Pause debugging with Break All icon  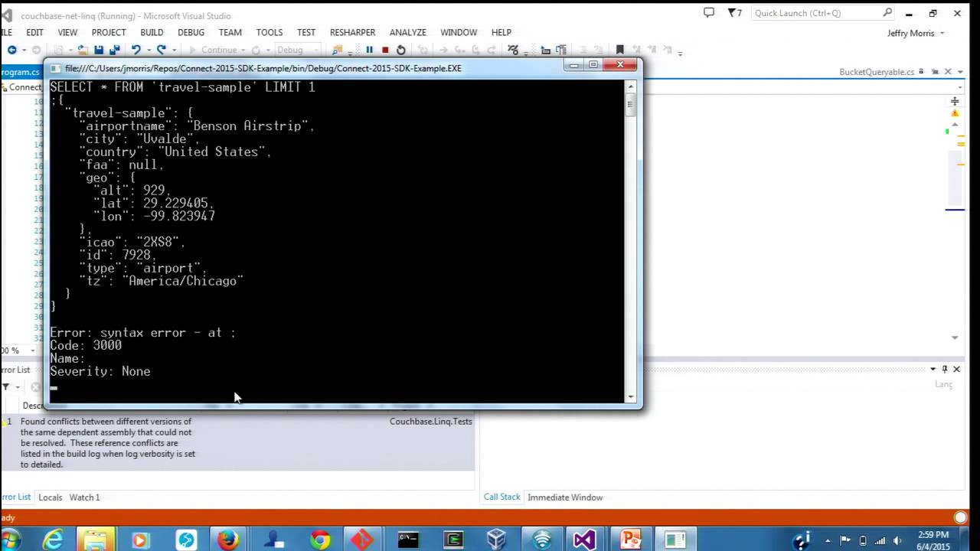(x=369, y=50)
